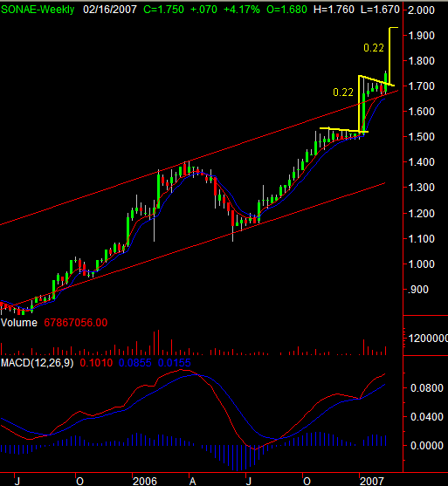
Task: Click the MACD axis 0.0400 label
Action: coord(426,417)
